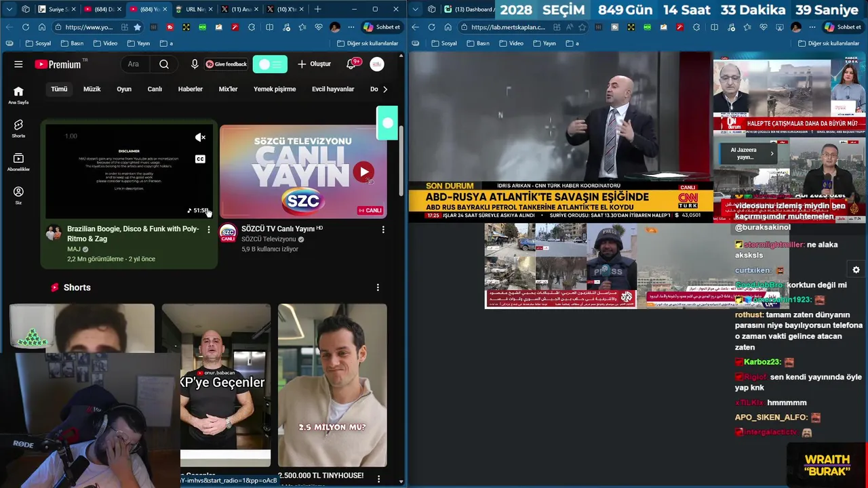Select the CNN Türk main stream video

[x=561, y=136]
